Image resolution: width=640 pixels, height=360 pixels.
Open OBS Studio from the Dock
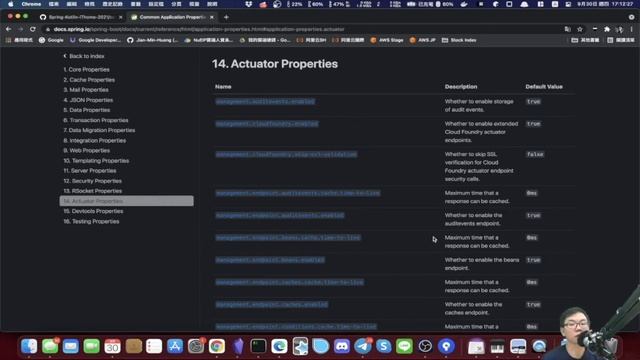pyautogui.click(x=425, y=346)
